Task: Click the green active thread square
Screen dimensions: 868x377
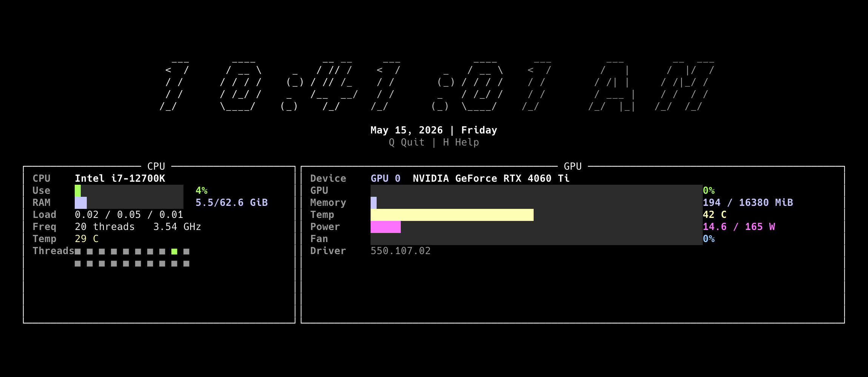Action: click(174, 251)
